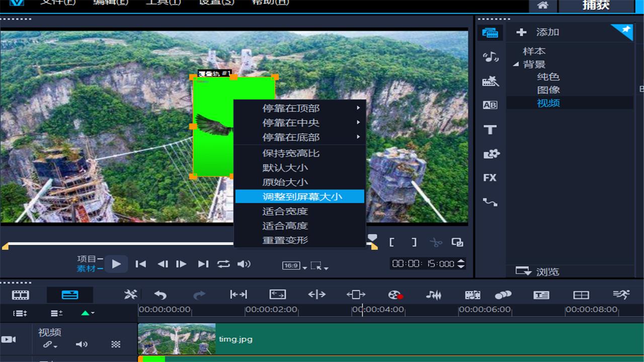Select the timg.jpg clip on timeline
Image resolution: width=644 pixels, height=362 pixels.
coord(352,339)
